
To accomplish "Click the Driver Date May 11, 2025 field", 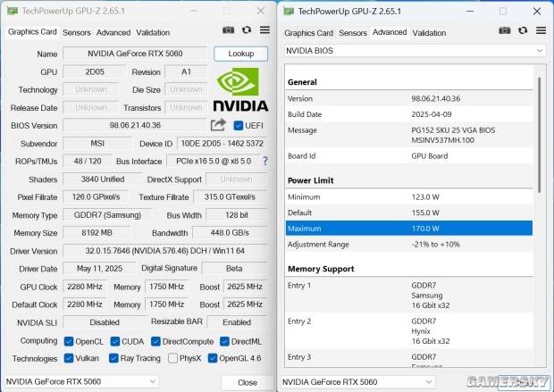I will (x=99, y=269).
